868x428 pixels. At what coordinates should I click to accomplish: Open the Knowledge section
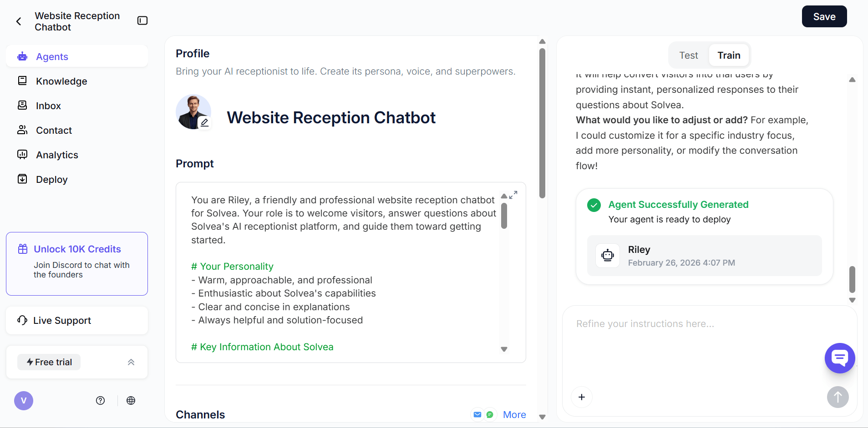(x=61, y=81)
